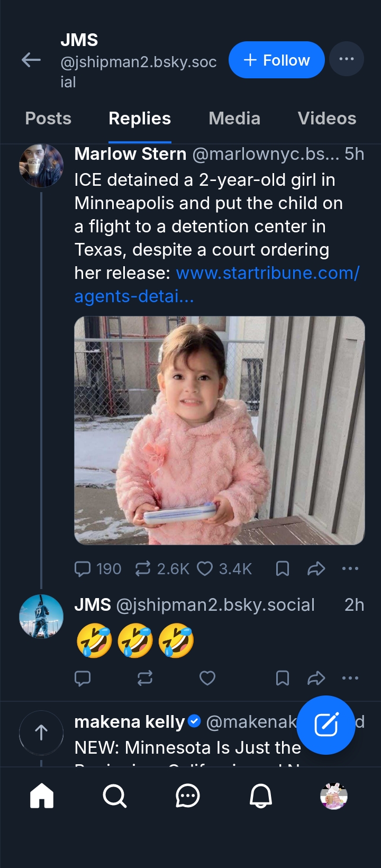Open the photo in Marlow Stern's post
The height and width of the screenshot is (868, 381).
[x=219, y=430]
